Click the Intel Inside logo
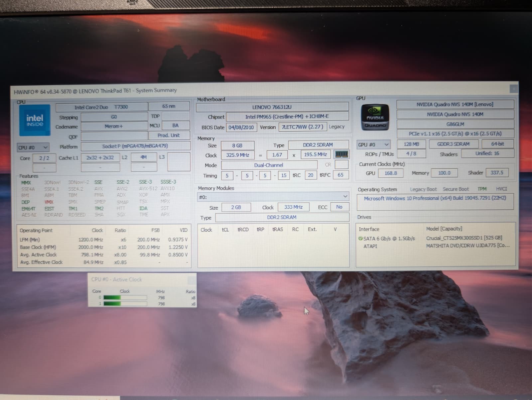 pyautogui.click(x=35, y=120)
